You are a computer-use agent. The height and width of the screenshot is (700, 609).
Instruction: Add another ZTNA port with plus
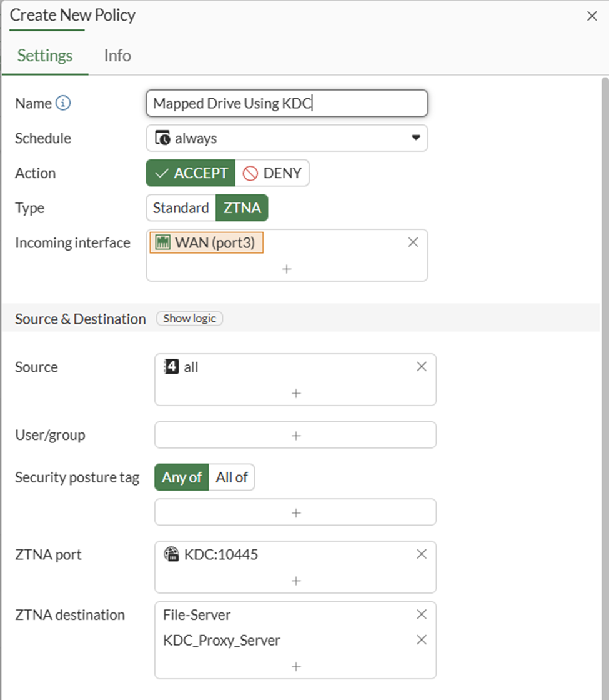[295, 581]
